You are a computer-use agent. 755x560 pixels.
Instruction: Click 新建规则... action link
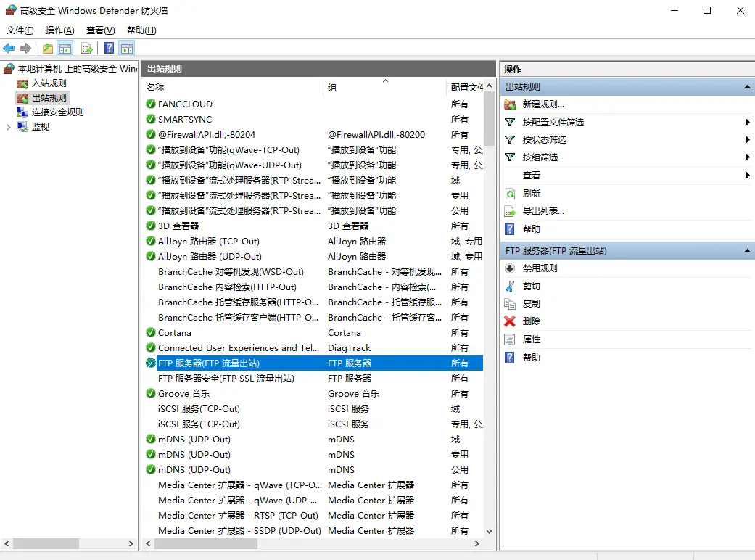point(543,104)
